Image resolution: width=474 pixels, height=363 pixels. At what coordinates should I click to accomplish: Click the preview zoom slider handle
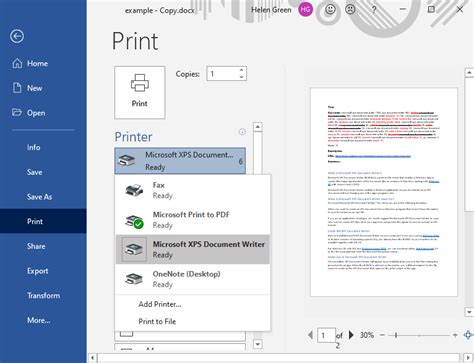pyautogui.click(x=396, y=335)
